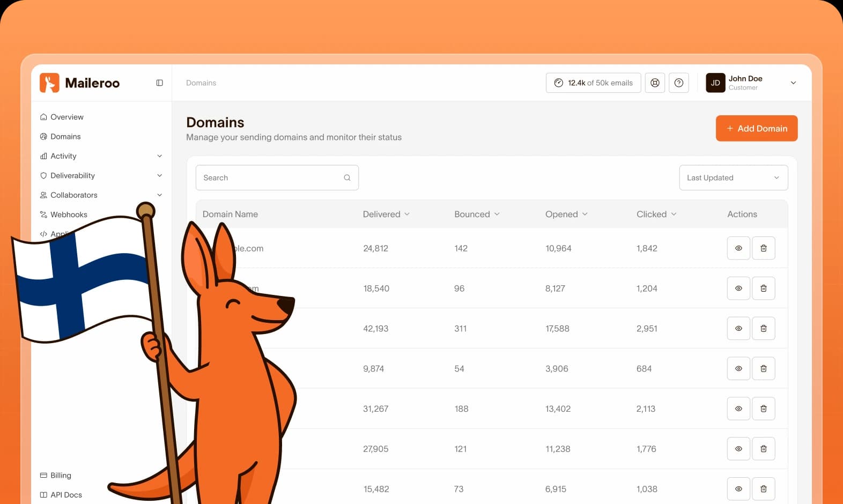The image size is (843, 504).
Task: Open the John Doe account menu chevron
Action: pyautogui.click(x=793, y=83)
